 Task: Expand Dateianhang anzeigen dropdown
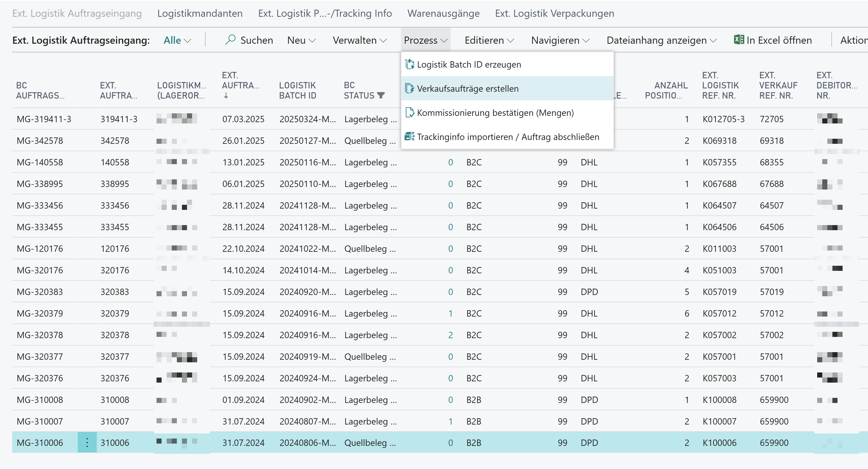661,40
